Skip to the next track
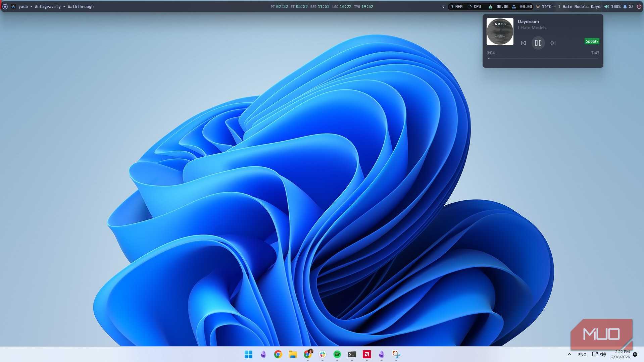Screen dimensions: 644x362 (553, 43)
